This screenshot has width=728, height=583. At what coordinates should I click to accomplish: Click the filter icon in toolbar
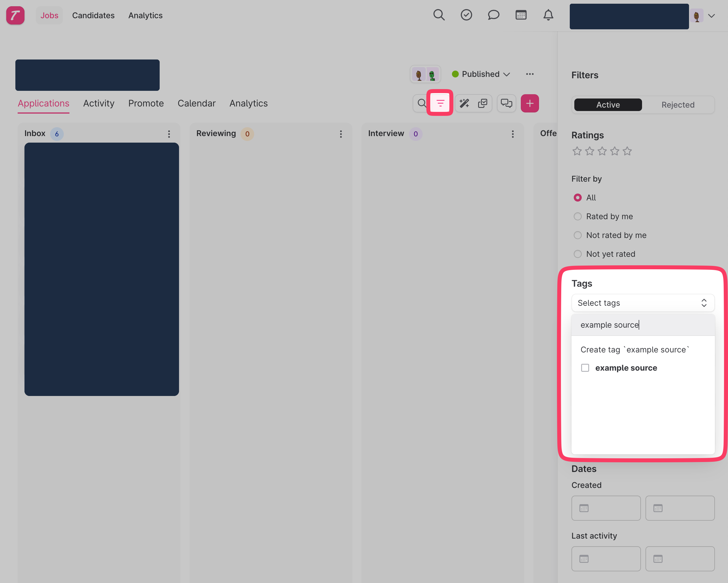[x=440, y=103]
